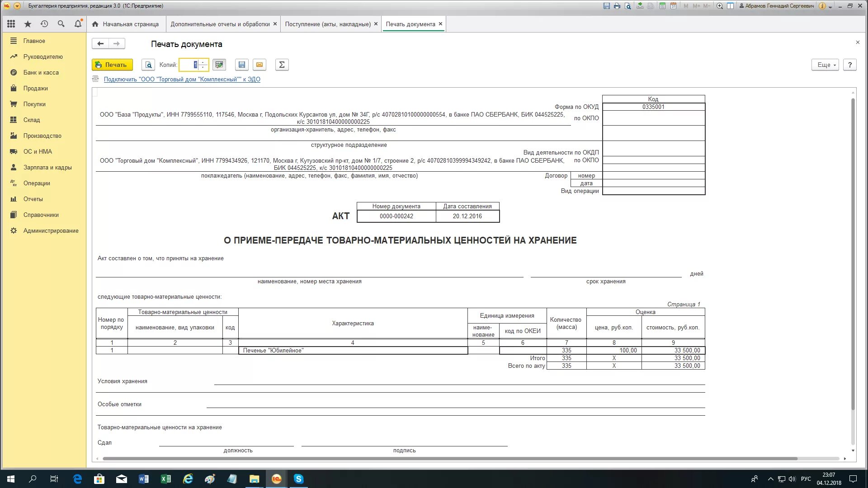
Task: Open Skype from the taskbar
Action: [298, 479]
